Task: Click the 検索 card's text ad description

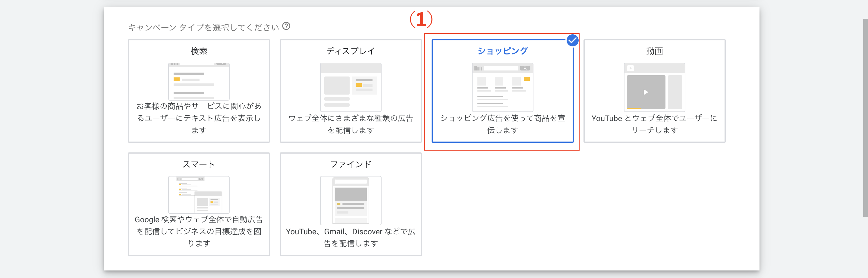Action: [199, 118]
